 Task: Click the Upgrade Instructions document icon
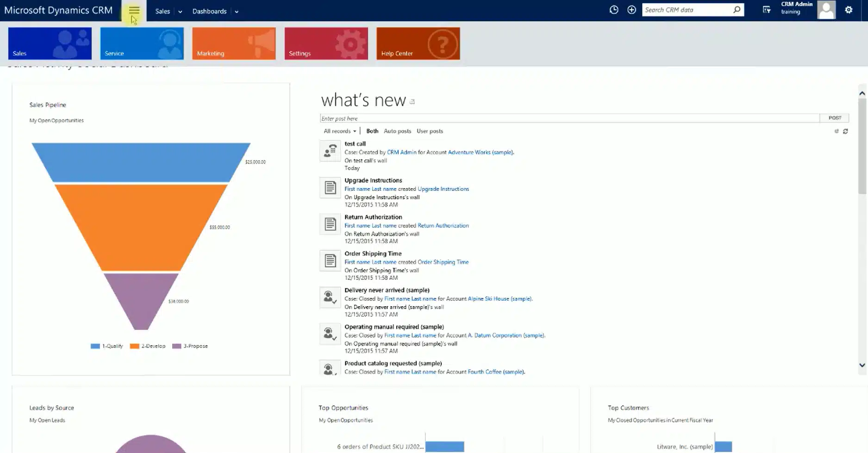330,188
